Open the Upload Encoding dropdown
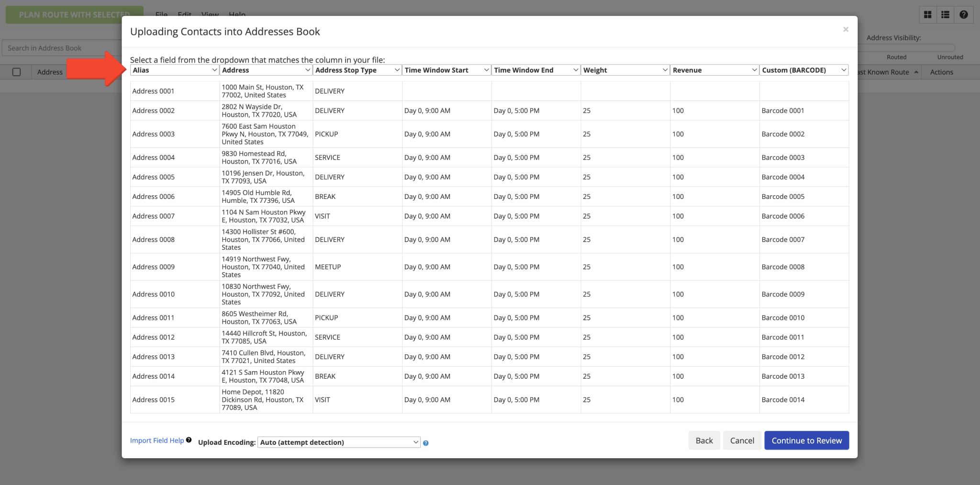The height and width of the screenshot is (485, 980). click(339, 442)
